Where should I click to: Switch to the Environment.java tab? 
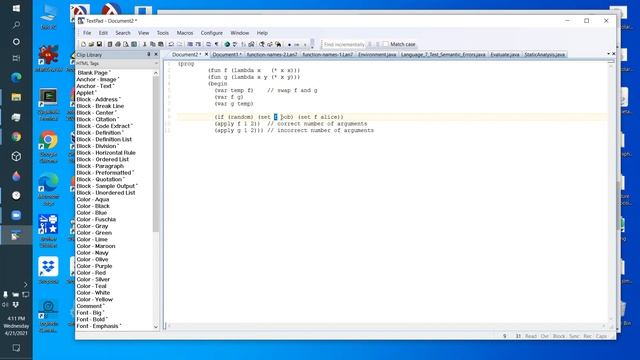click(377, 55)
